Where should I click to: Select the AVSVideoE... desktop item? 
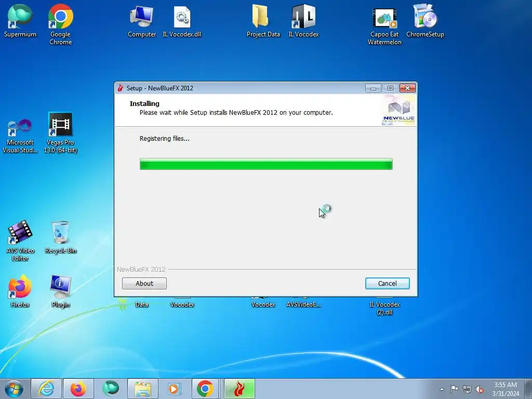pyautogui.click(x=303, y=304)
